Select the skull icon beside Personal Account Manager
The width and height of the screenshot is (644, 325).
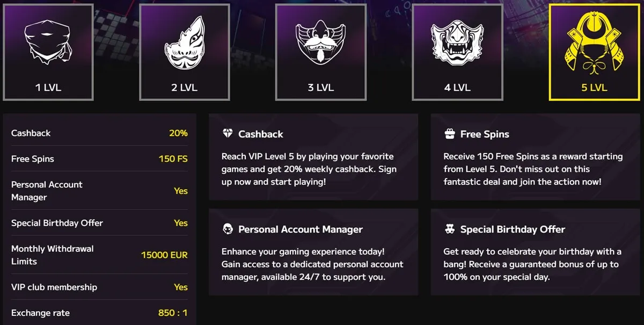tap(229, 229)
